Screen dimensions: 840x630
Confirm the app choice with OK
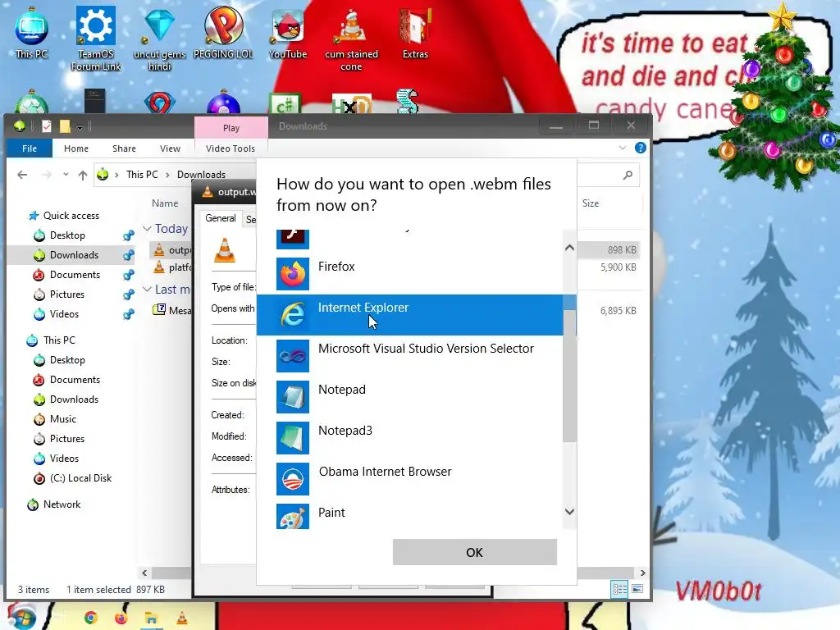[x=475, y=552]
